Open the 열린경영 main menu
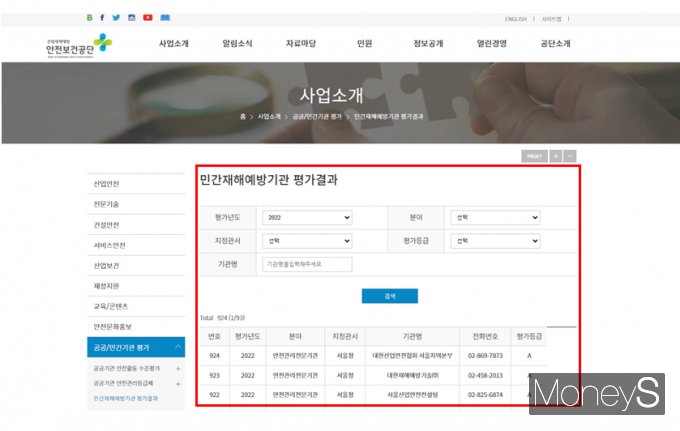Screen dimensions: 680x431 [492, 43]
